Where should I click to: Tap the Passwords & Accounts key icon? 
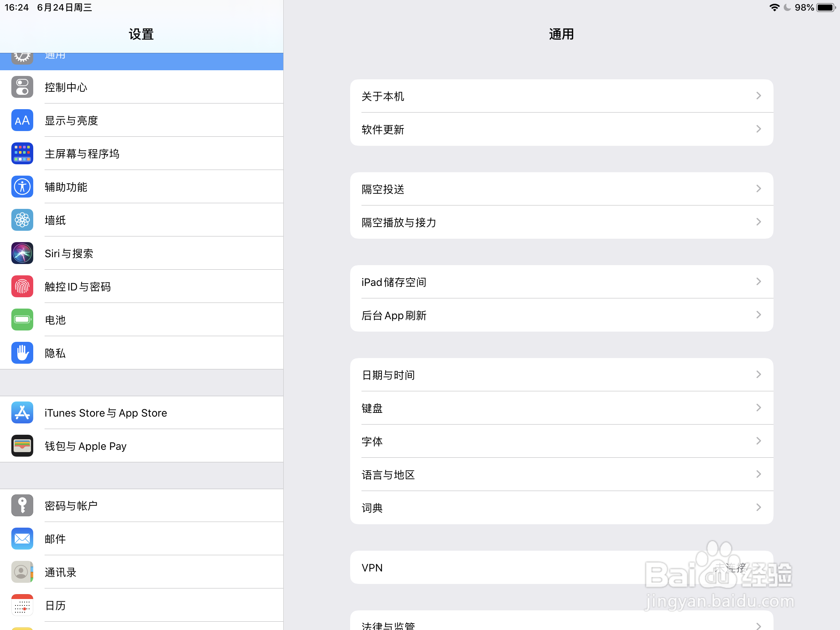click(x=22, y=505)
